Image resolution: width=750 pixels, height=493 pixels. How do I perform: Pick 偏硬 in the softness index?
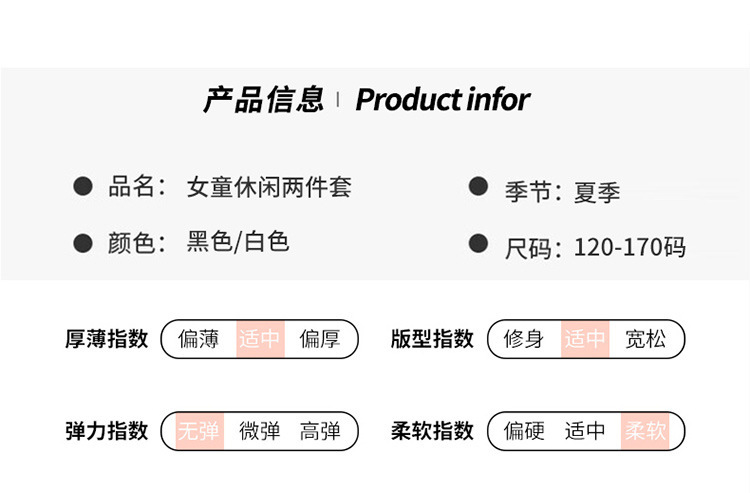pyautogui.click(x=524, y=431)
